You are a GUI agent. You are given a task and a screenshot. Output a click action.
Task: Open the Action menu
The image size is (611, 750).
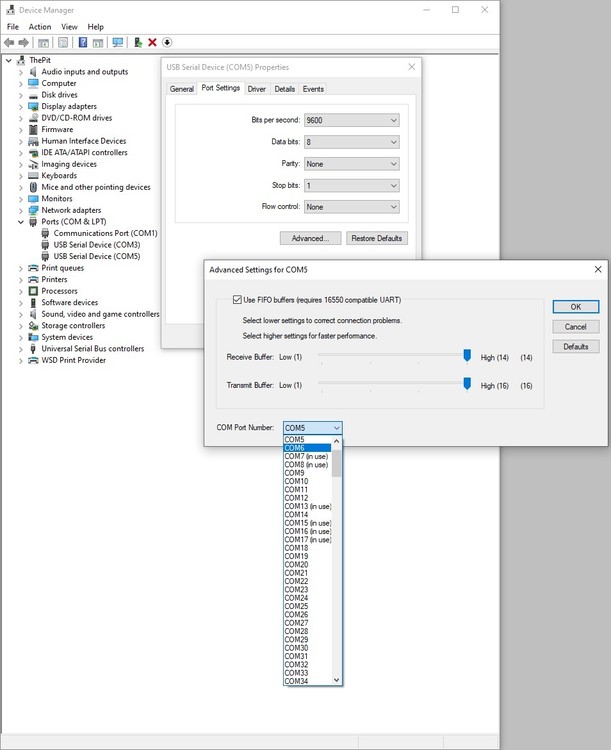(40, 27)
